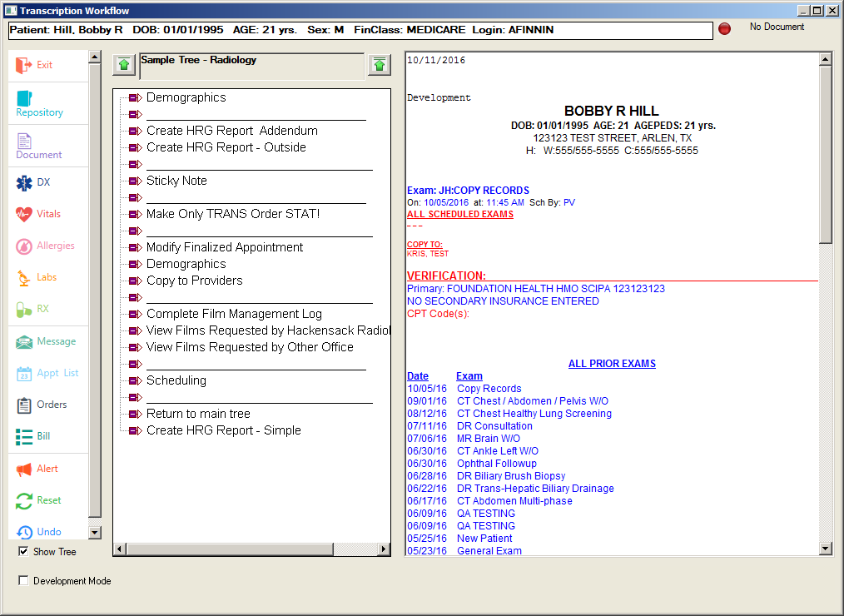Viewport: 844px width, 616px height.
Task: Open the Vitals heart icon
Action: pyautogui.click(x=24, y=214)
